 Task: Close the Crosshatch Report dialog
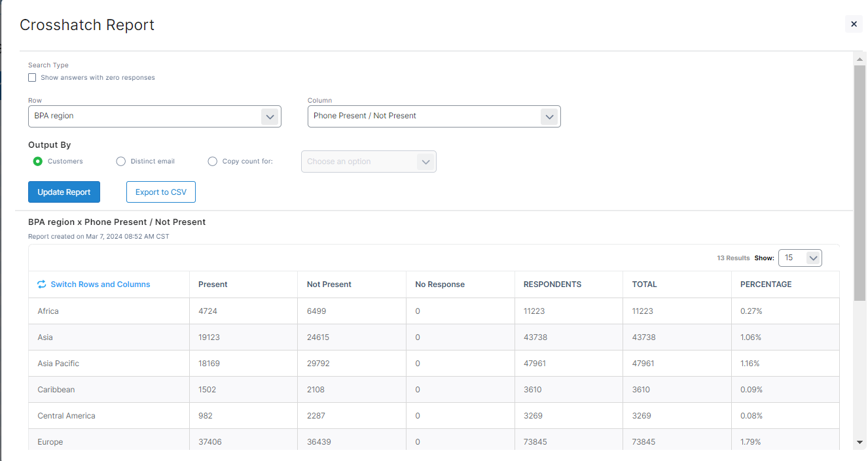[x=854, y=24]
